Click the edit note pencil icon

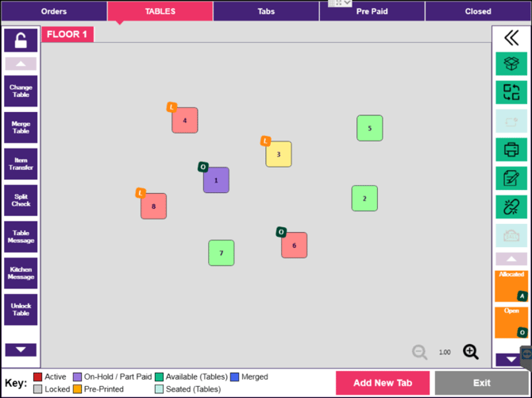point(511,178)
